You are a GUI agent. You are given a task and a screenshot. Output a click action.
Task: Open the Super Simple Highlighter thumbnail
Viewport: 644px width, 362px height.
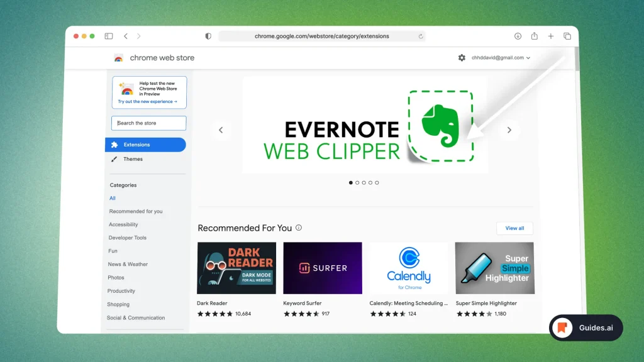click(x=495, y=268)
